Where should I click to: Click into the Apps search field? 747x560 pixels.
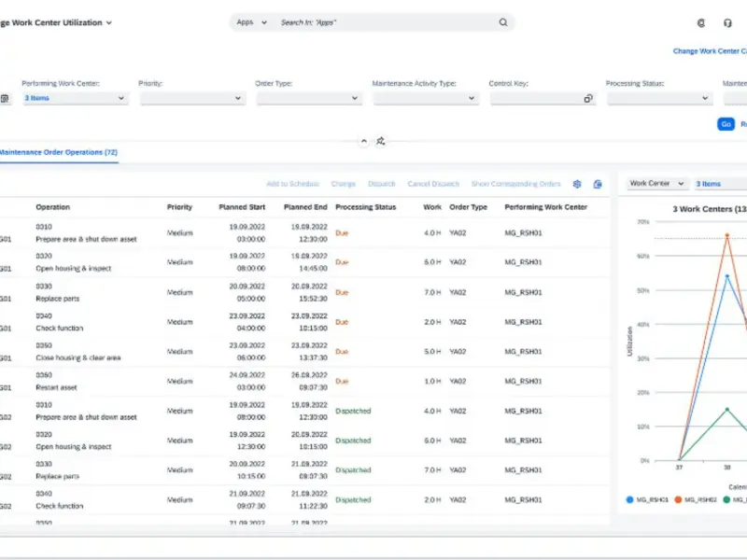[x=383, y=22]
